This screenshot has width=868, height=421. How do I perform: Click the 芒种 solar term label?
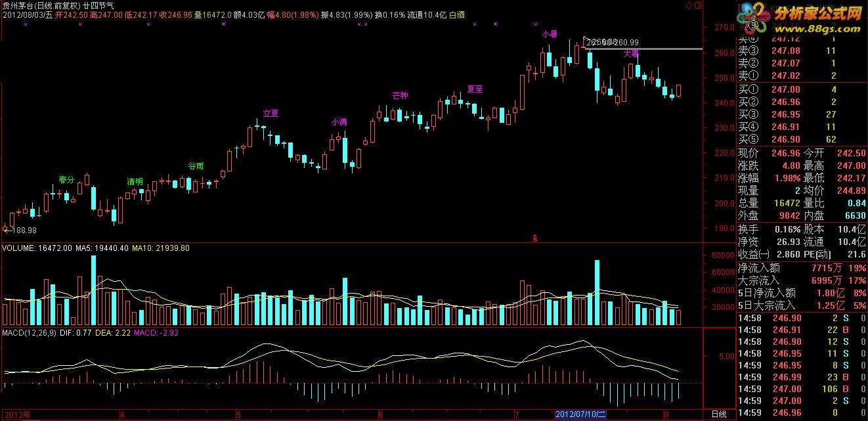coord(400,95)
